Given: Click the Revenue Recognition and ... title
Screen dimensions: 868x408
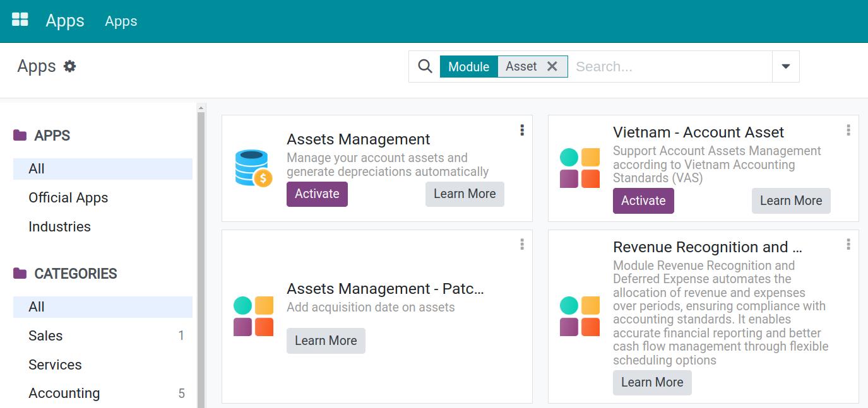Looking at the screenshot, I should point(707,247).
